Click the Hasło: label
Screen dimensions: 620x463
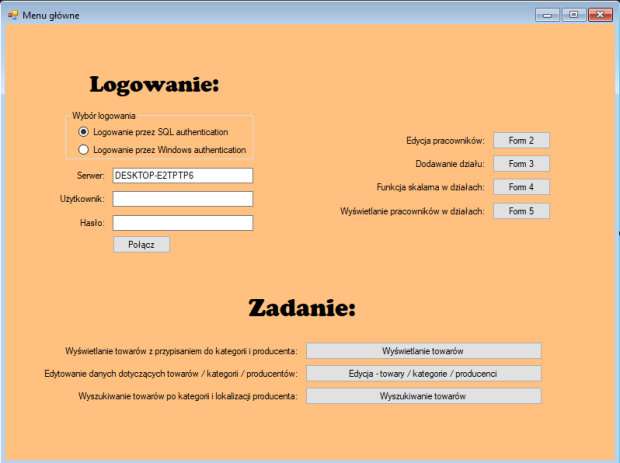[x=92, y=223]
